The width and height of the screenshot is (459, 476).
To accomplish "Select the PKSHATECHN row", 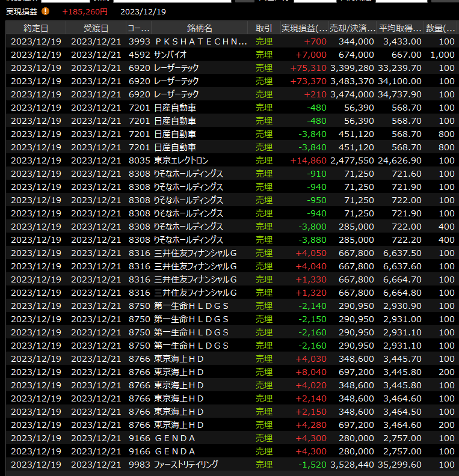I will tap(201, 41).
